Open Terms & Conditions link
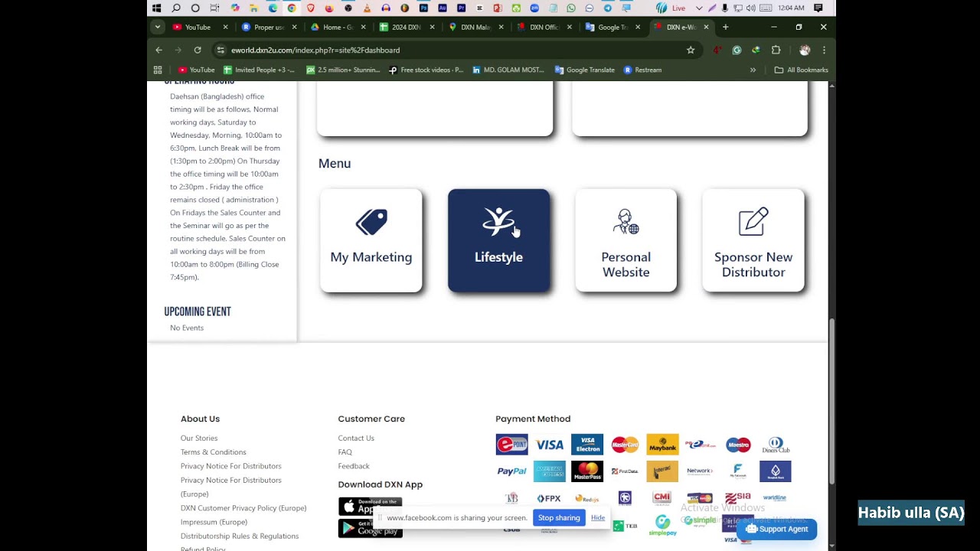Screen dimensions: 980x551 (x=214, y=452)
